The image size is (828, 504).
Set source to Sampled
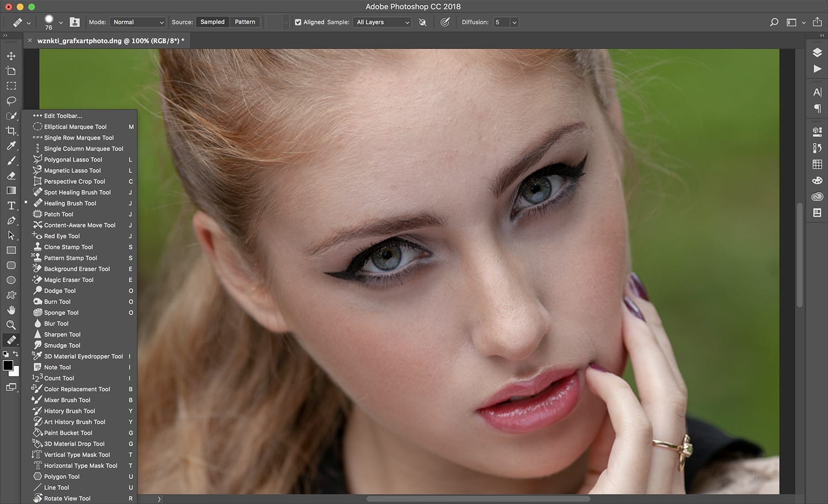[x=213, y=22]
